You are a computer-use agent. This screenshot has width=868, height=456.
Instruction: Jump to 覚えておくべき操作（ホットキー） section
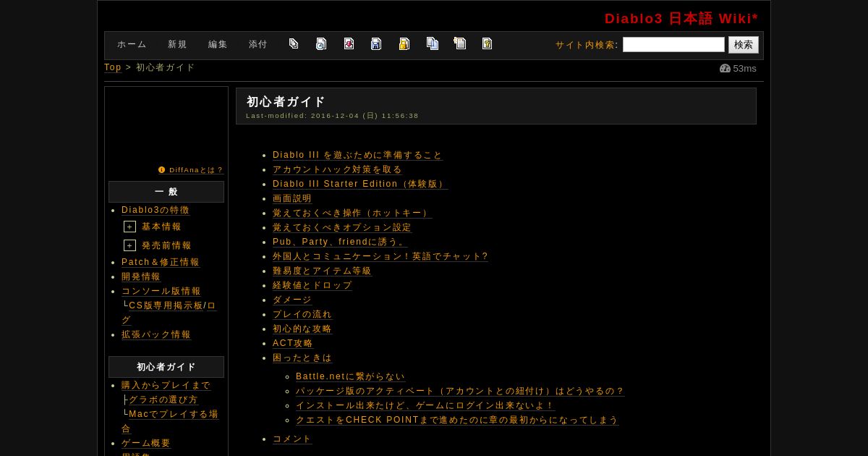pos(352,213)
